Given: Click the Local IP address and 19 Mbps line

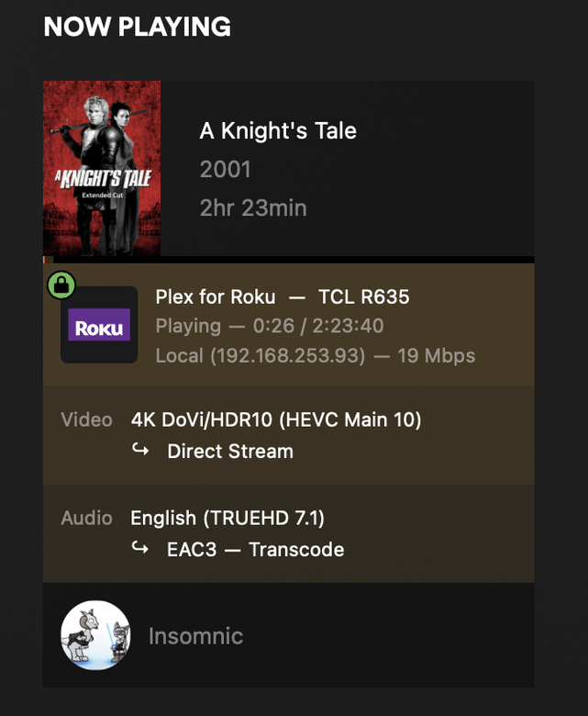Looking at the screenshot, I should (x=316, y=355).
